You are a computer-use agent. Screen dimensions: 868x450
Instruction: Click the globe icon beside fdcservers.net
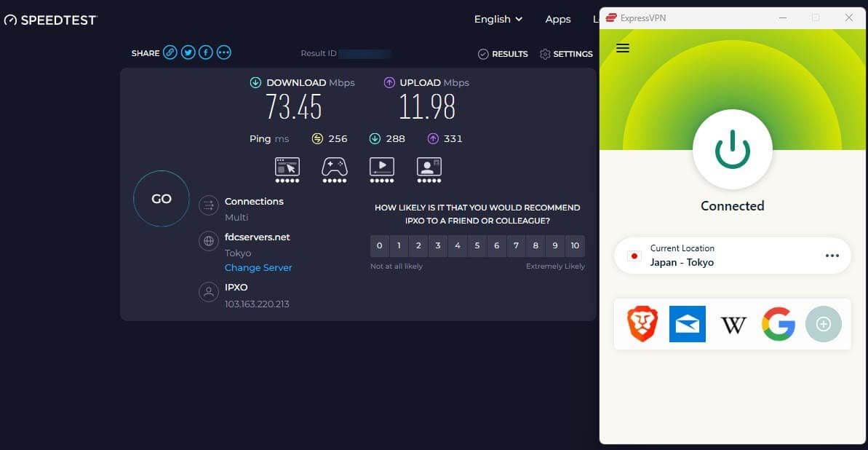(x=209, y=241)
